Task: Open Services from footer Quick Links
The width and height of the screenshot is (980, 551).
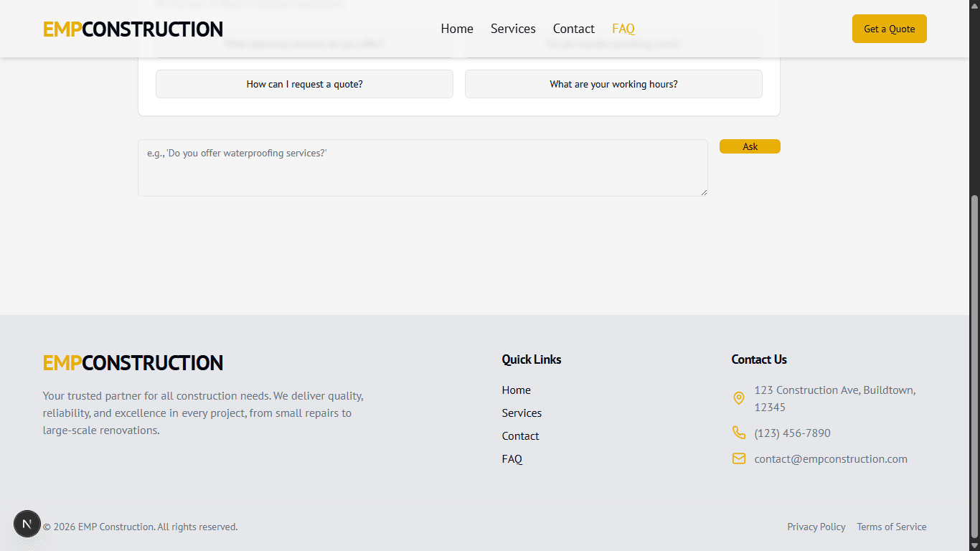Action: (x=522, y=413)
